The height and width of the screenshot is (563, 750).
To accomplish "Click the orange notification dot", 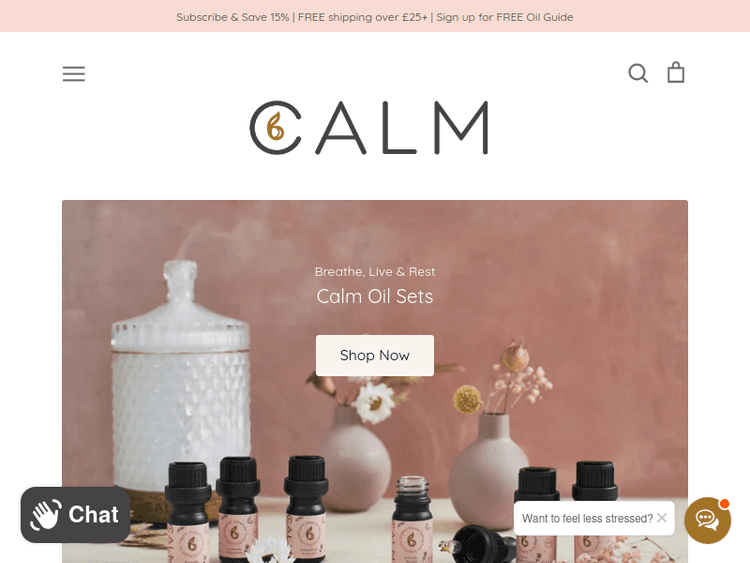I will pos(724,504).
